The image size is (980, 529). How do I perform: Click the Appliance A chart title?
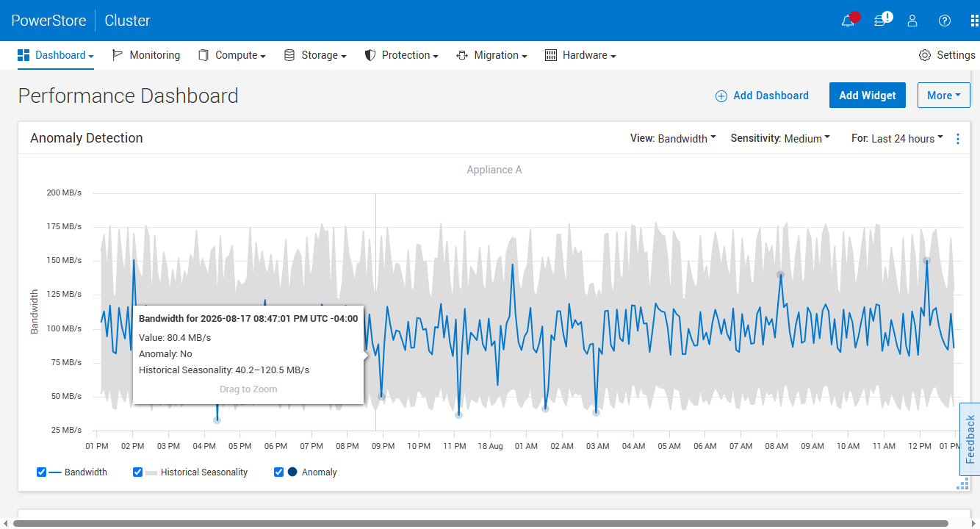(494, 170)
